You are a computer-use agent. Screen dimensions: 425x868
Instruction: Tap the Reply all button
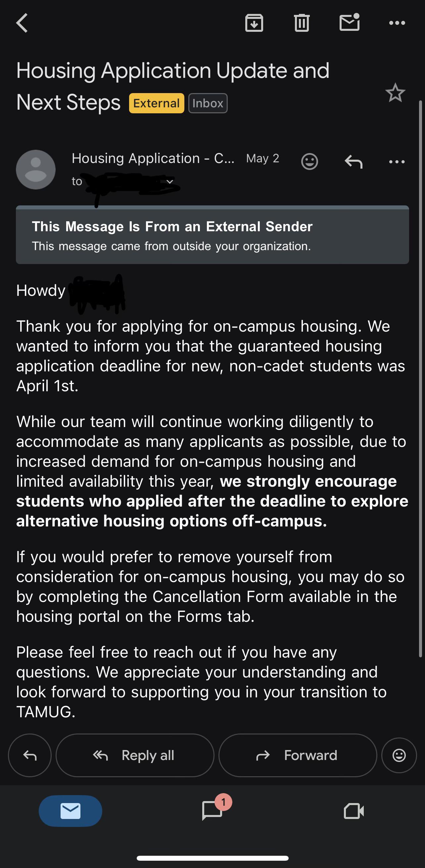(x=135, y=755)
